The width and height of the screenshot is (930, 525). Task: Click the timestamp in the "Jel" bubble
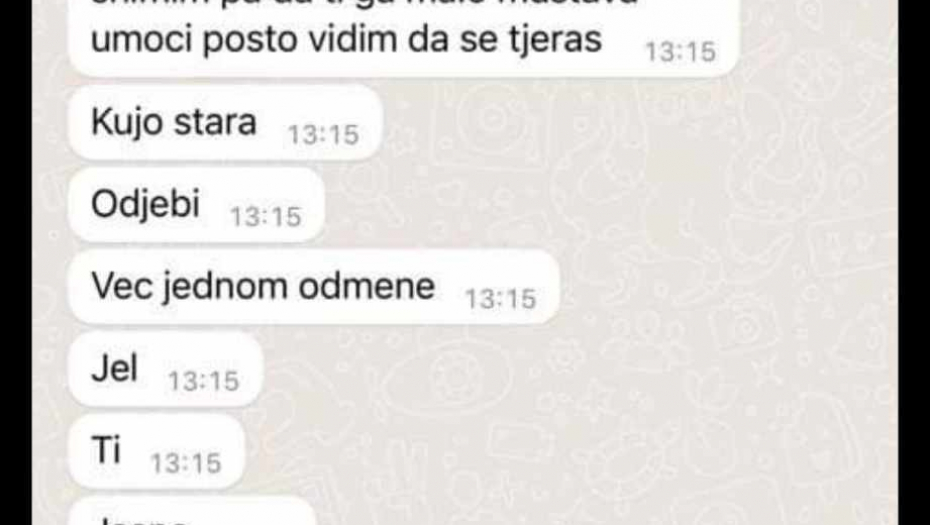(203, 381)
